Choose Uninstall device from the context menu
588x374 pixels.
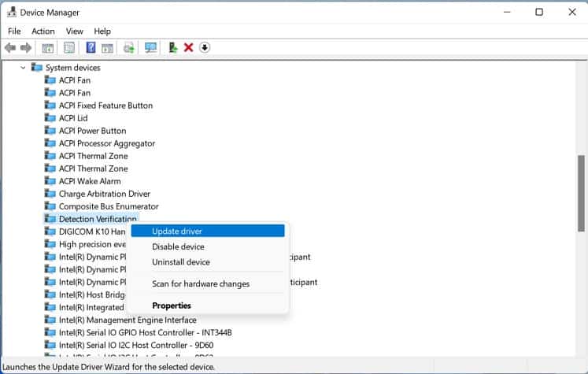pyautogui.click(x=208, y=262)
